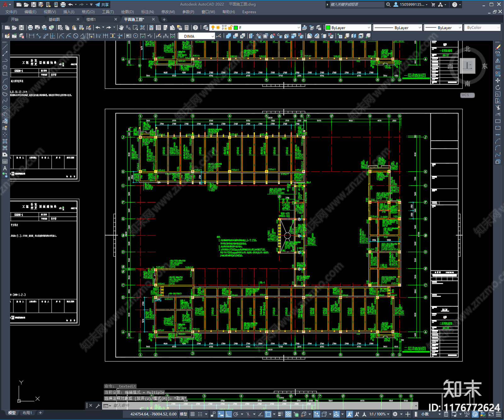The height and width of the screenshot is (420, 504).
Task: Open the Plot printer icon in standard toolbar
Action: tap(31, 28)
